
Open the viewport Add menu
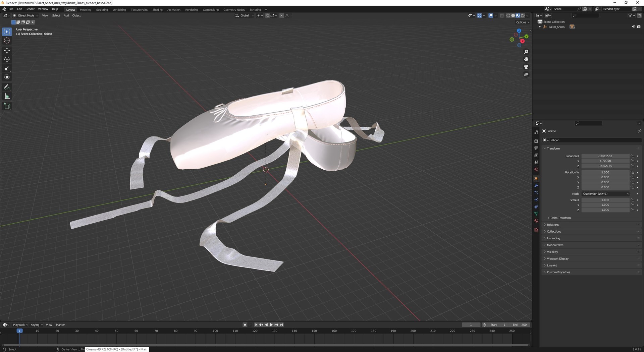pyautogui.click(x=66, y=15)
